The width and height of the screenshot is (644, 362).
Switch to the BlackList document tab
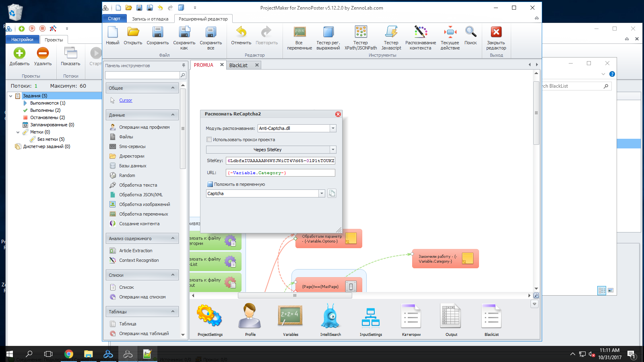[x=238, y=65]
